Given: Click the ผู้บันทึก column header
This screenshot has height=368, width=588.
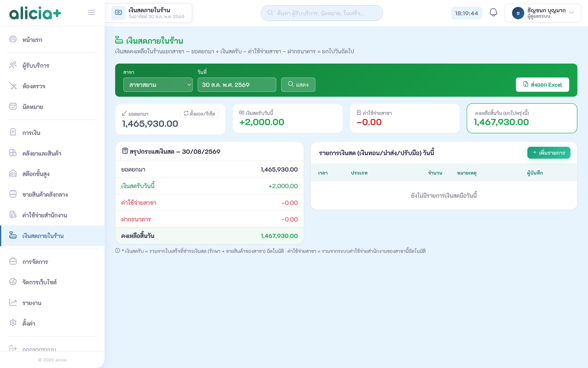Looking at the screenshot, I should click(535, 173).
